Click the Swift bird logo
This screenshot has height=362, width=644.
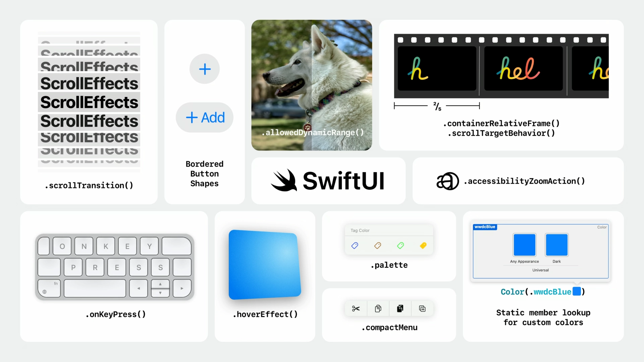coord(284,180)
